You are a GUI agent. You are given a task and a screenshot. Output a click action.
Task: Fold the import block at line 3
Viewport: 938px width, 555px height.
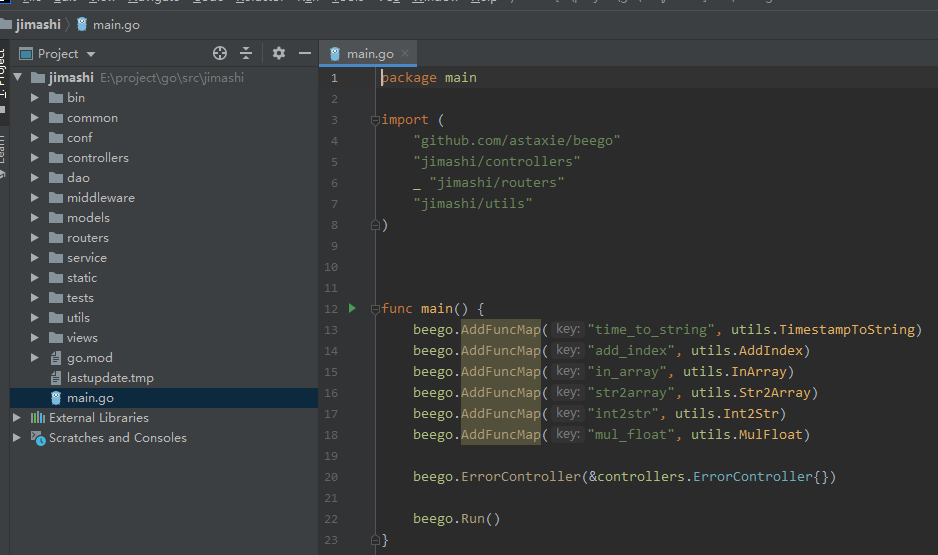375,120
